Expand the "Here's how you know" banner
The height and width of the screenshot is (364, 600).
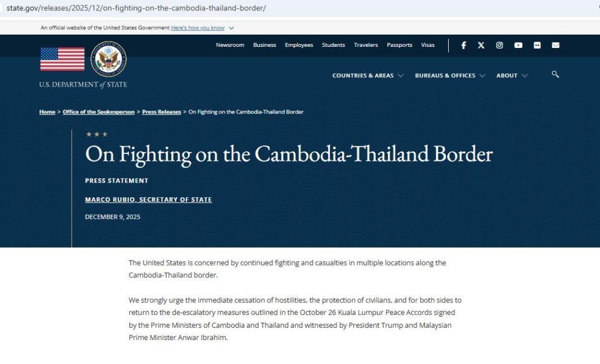tap(202, 28)
